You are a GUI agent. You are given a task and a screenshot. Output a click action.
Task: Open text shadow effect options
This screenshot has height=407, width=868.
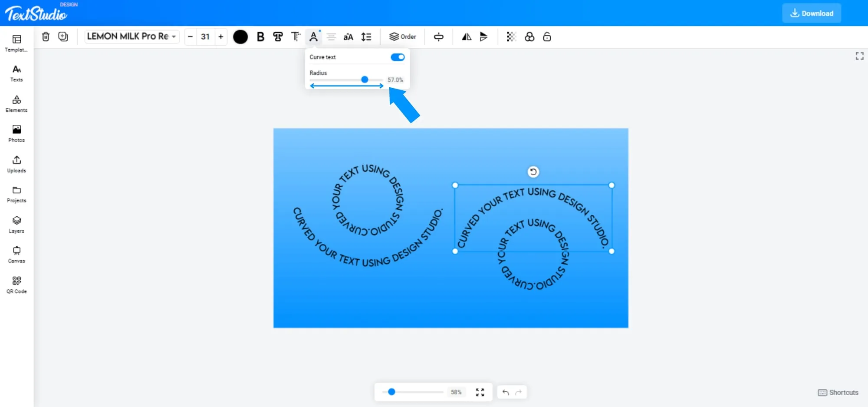click(296, 37)
